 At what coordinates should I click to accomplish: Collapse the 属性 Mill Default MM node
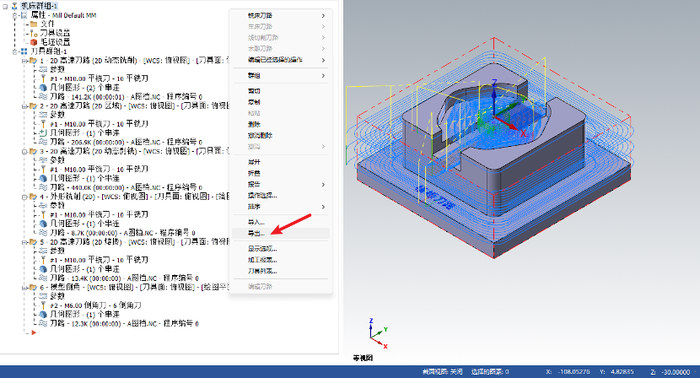pos(15,15)
